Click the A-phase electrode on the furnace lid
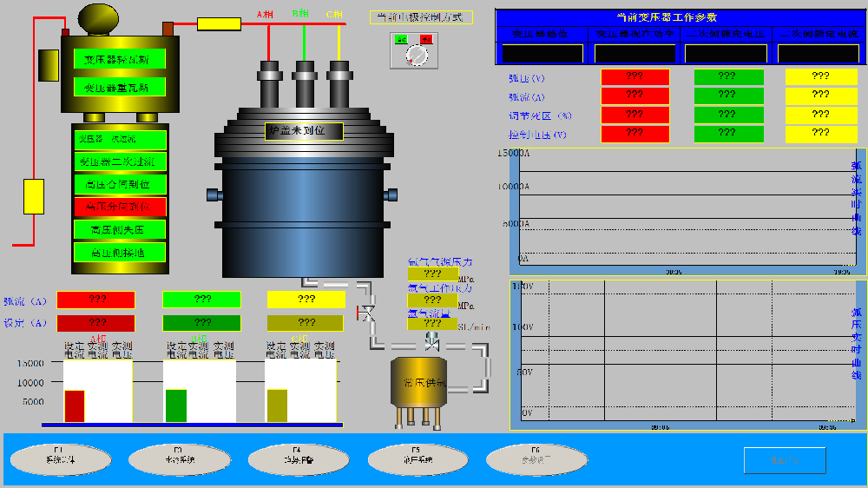This screenshot has width=868, height=488. tap(270, 82)
